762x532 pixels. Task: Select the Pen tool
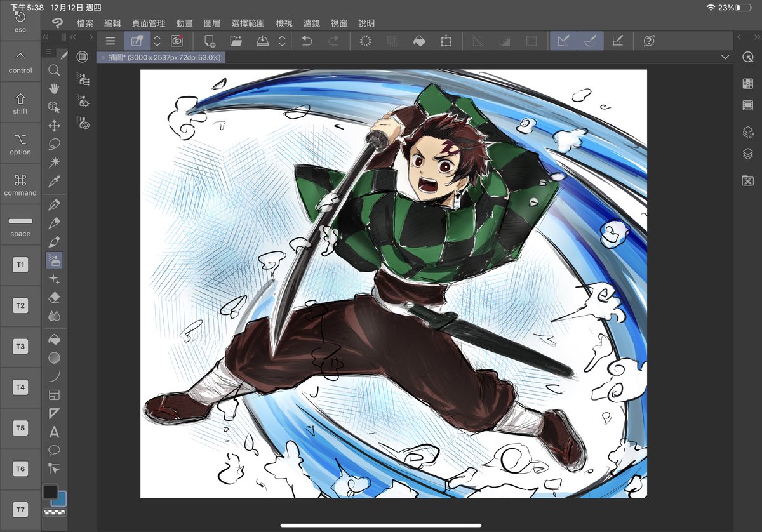coord(55,204)
